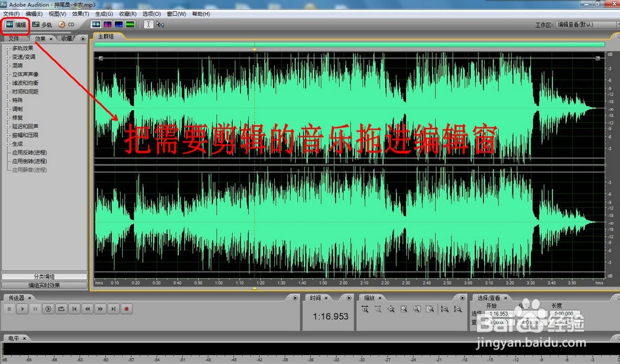Open the 窗口(W) menu
The height and width of the screenshot is (364, 620).
tap(176, 14)
